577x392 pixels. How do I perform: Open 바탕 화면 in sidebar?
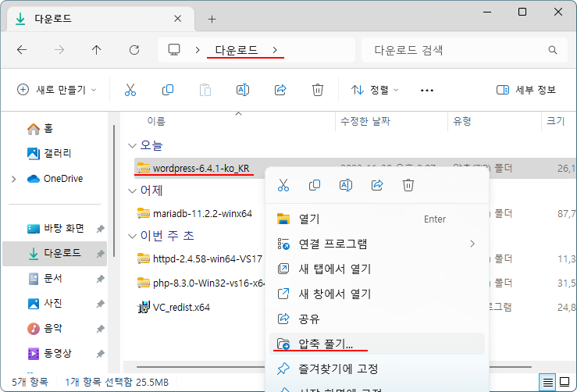[x=55, y=229]
